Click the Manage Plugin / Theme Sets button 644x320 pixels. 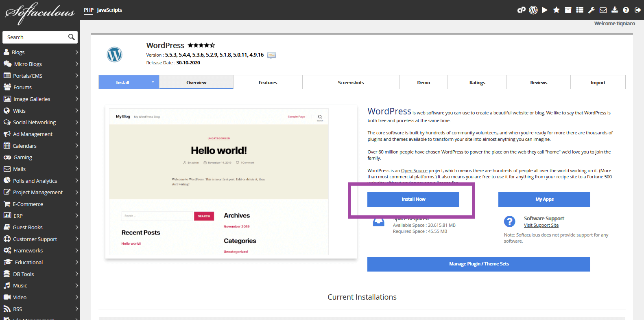coord(478,264)
